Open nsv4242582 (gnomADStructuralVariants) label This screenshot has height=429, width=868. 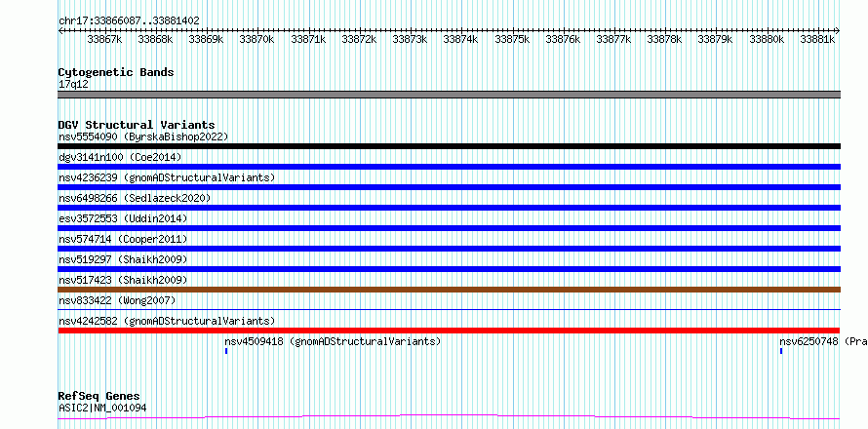tap(167, 321)
